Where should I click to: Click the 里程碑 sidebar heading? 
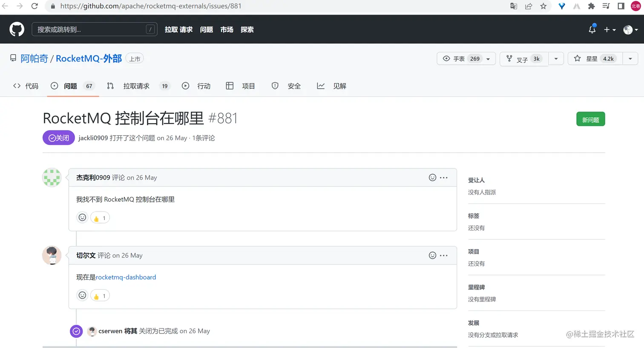tap(476, 287)
